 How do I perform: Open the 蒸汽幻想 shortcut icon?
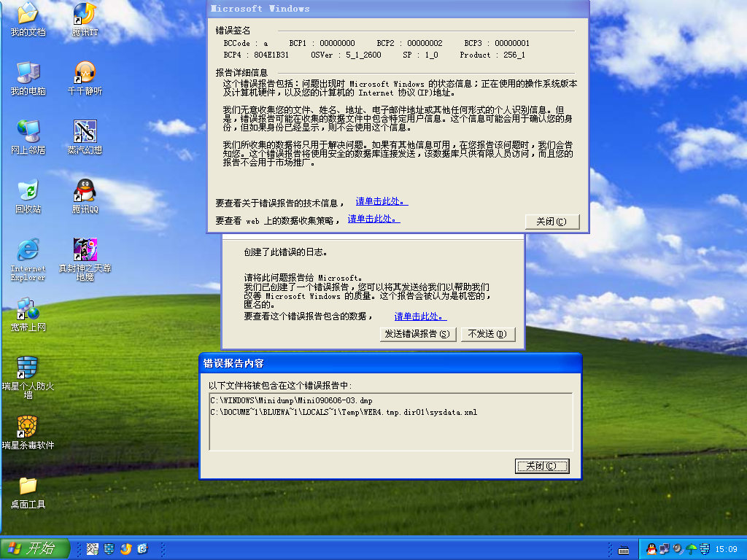pos(85,138)
